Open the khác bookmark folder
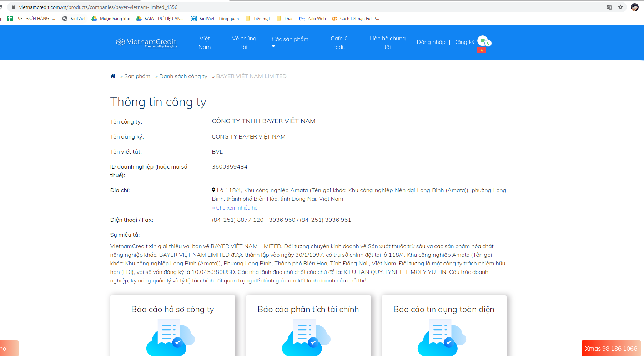The image size is (644, 356). tap(285, 19)
